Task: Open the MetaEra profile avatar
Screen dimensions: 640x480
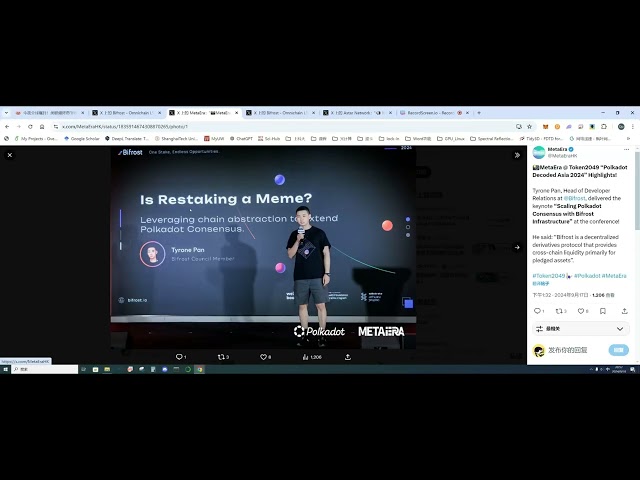Action: tap(539, 152)
